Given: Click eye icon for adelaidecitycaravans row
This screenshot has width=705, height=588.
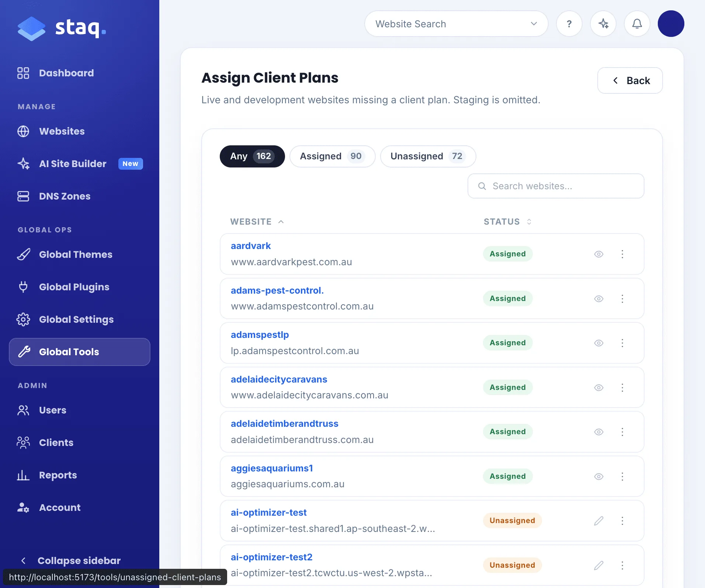Looking at the screenshot, I should (x=599, y=388).
